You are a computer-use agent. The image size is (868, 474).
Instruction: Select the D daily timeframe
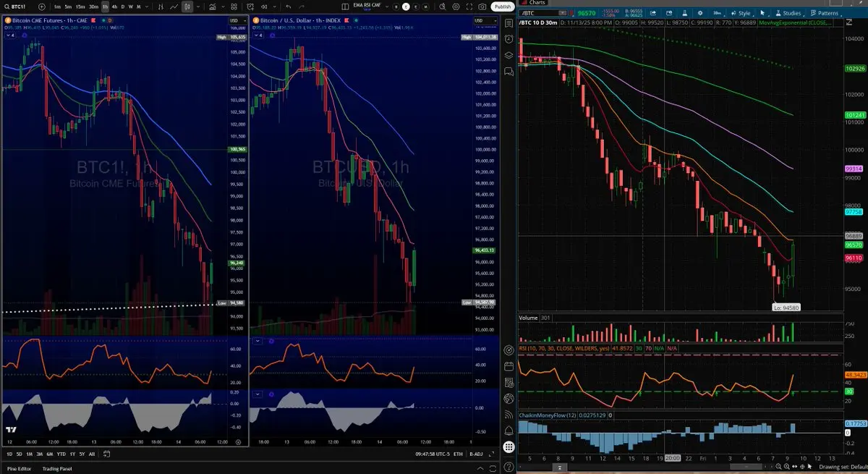point(123,7)
